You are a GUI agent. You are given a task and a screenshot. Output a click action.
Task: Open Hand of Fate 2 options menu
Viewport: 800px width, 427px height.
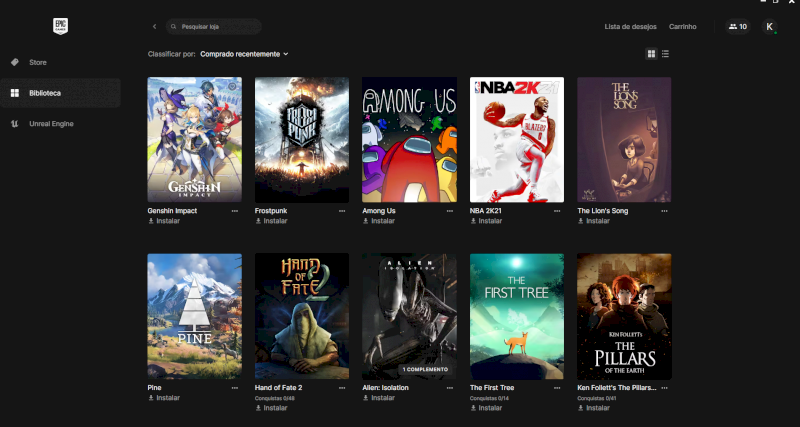coord(343,388)
